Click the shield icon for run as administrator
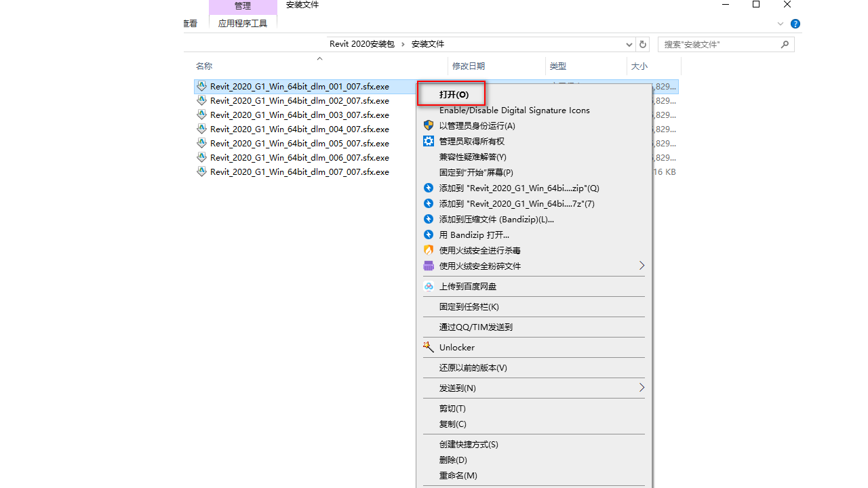 coord(429,125)
